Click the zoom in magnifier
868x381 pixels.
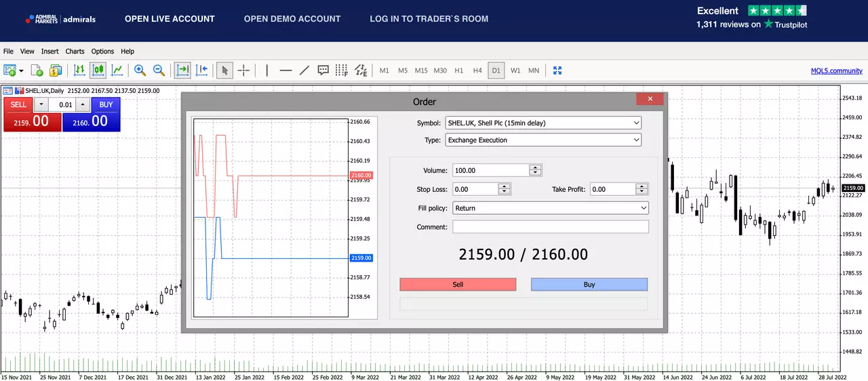(140, 70)
